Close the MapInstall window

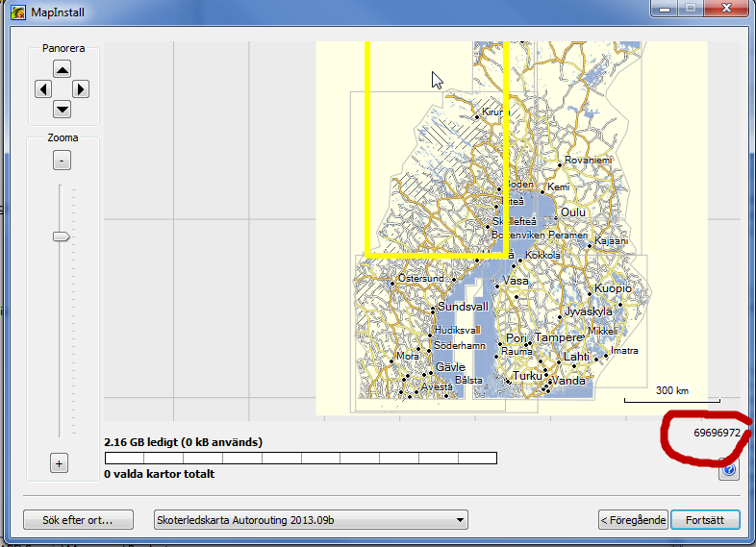point(725,8)
